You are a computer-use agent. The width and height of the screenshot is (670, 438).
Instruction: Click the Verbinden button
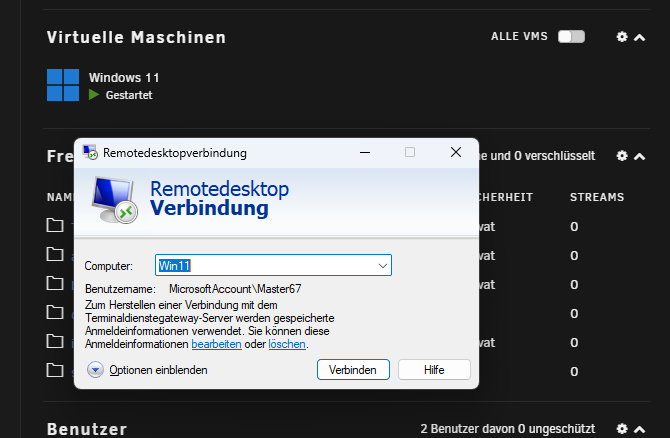353,370
